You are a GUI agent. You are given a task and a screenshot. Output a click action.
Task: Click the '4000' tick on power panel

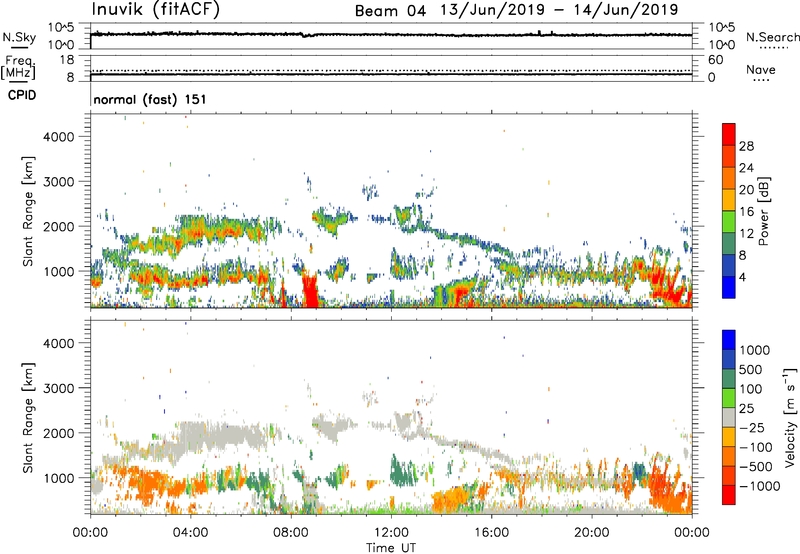coord(59,137)
